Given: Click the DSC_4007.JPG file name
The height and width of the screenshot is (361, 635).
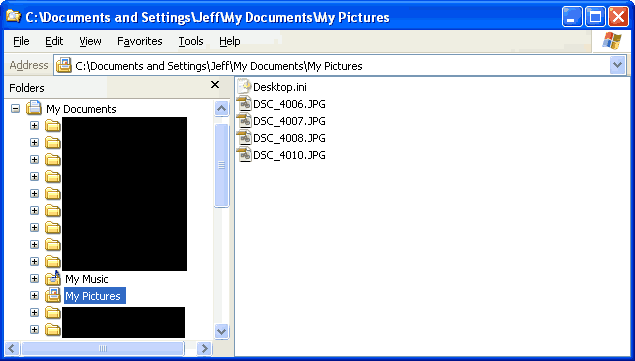Looking at the screenshot, I should coord(289,121).
